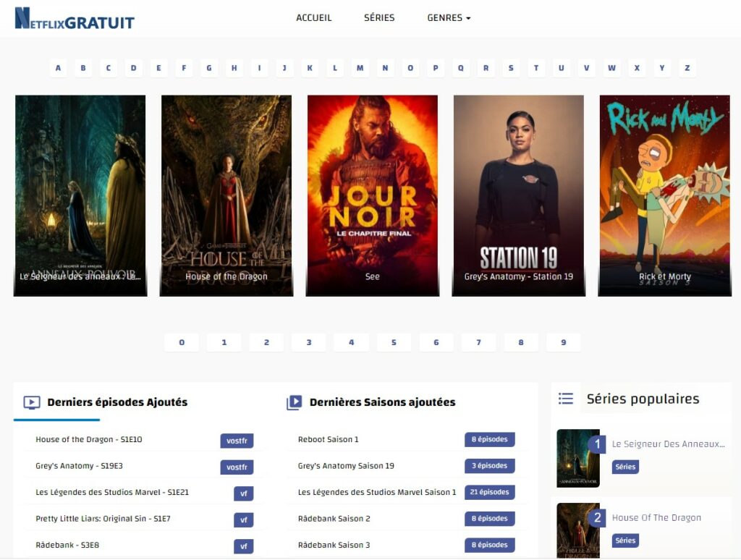Click vostfr badge for House of the Dragon
The height and width of the screenshot is (560, 741).
tap(237, 441)
